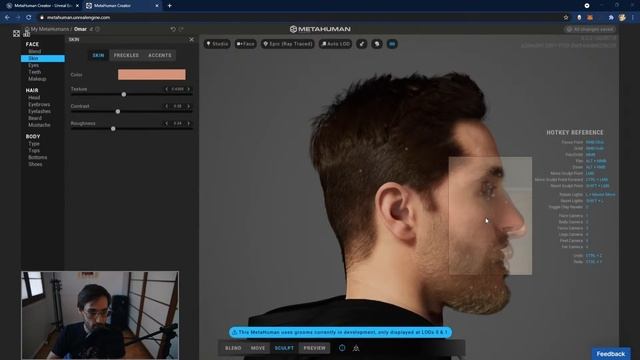This screenshot has width=640, height=360.
Task: Switch to the Skin tab
Action: click(x=98, y=55)
